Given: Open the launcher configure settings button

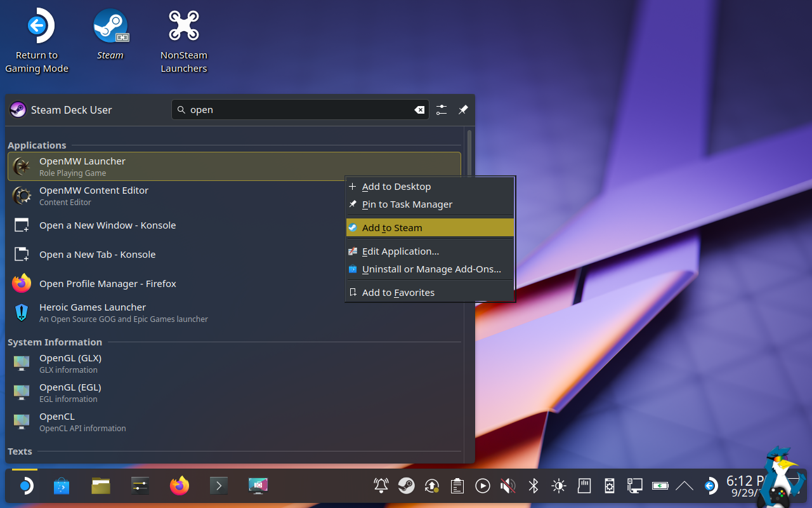Looking at the screenshot, I should pyautogui.click(x=442, y=110).
